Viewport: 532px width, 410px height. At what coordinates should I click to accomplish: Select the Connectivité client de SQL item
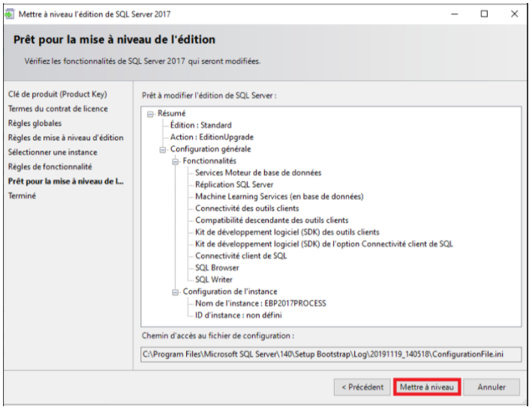coord(241,256)
